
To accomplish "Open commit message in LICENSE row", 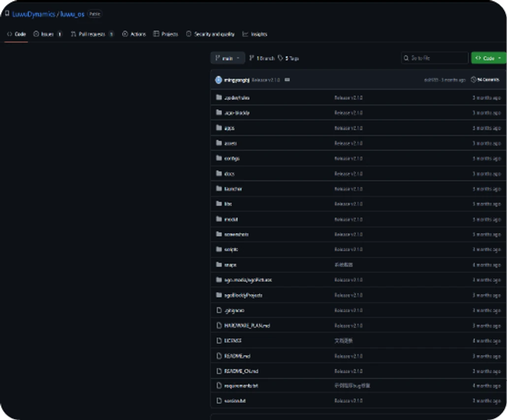I will pyautogui.click(x=344, y=340).
